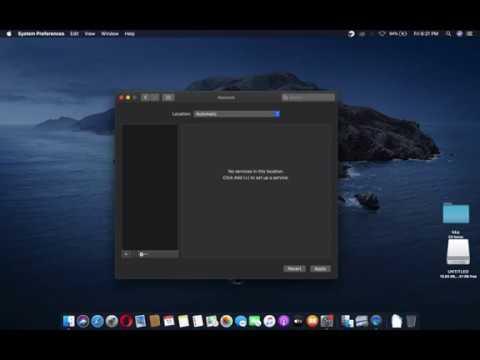This screenshot has height=360, width=480.
Task: Click the Apply button
Action: click(x=320, y=269)
